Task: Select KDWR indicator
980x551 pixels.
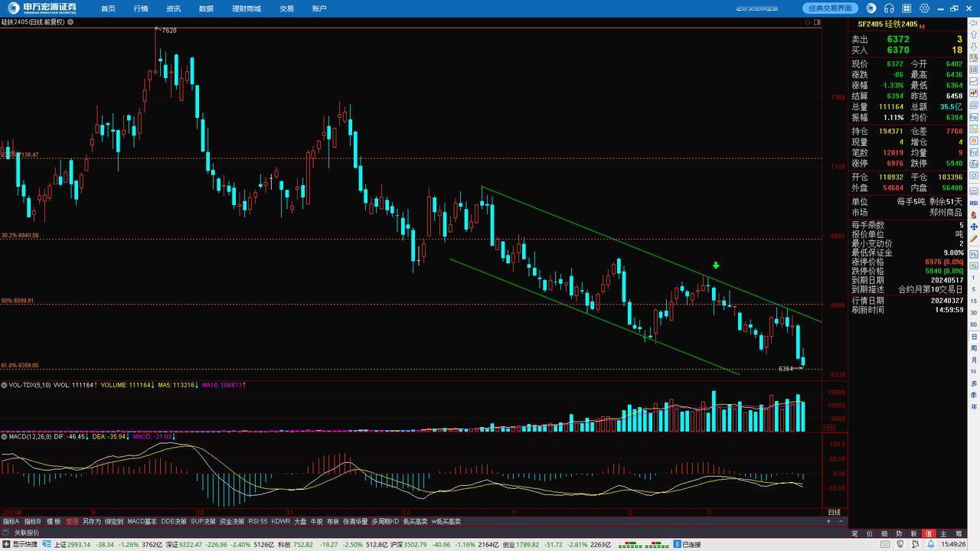Action: point(281,521)
